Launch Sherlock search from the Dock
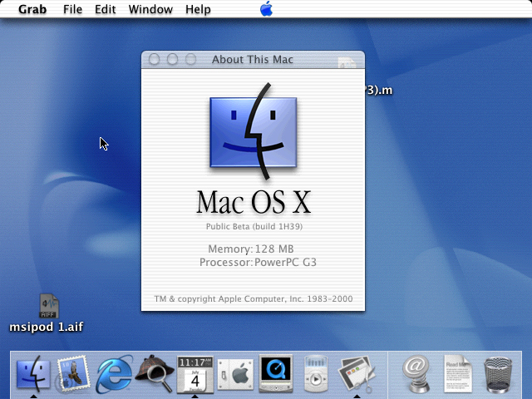 (x=155, y=373)
